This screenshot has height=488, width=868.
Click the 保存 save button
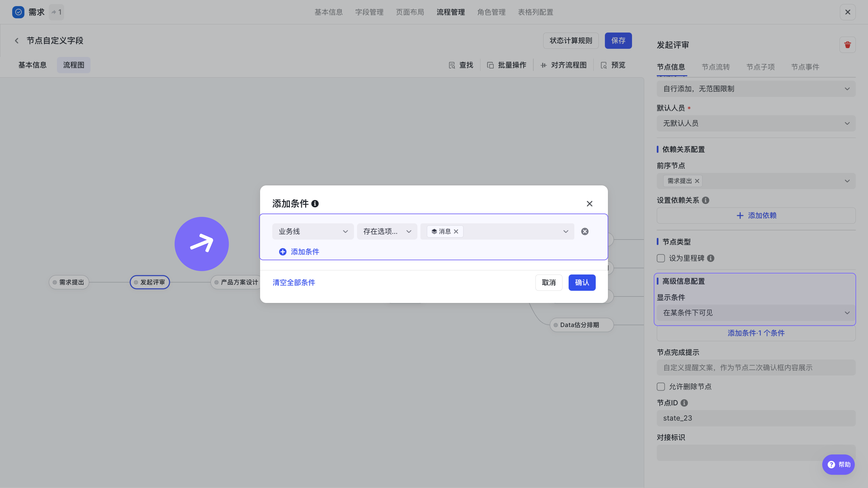(x=618, y=41)
